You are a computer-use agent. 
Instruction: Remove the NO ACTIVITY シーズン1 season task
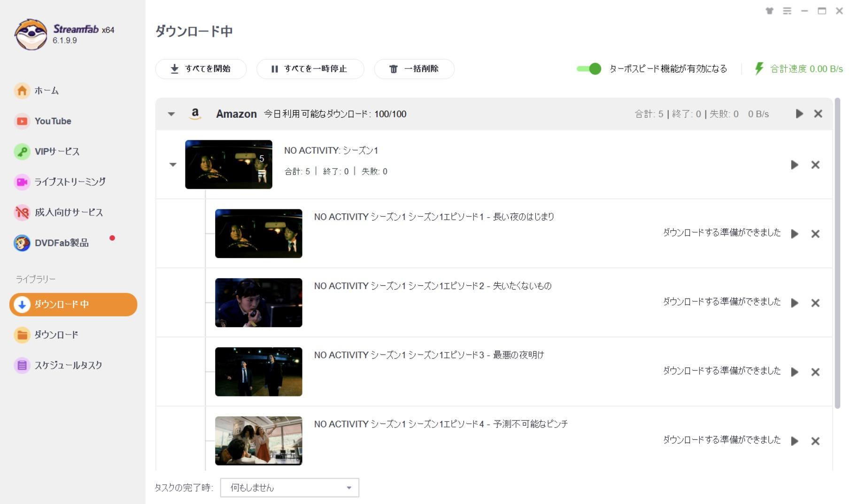[x=815, y=165]
